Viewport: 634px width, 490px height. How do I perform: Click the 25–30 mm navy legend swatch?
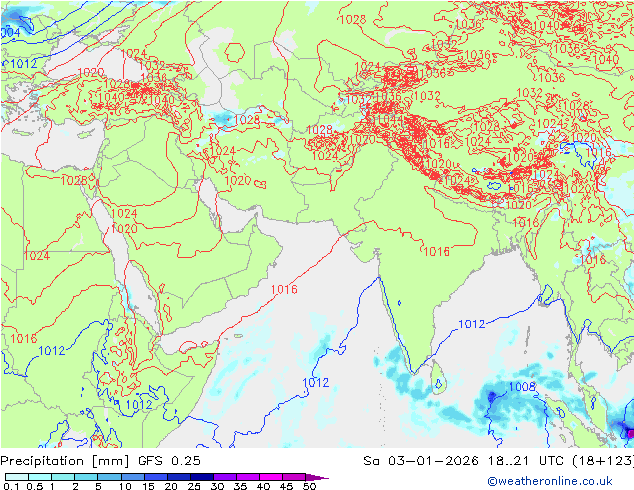(x=201, y=477)
